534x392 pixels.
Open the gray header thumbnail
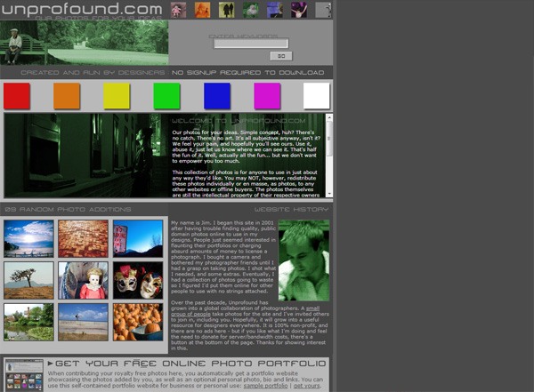click(x=323, y=10)
